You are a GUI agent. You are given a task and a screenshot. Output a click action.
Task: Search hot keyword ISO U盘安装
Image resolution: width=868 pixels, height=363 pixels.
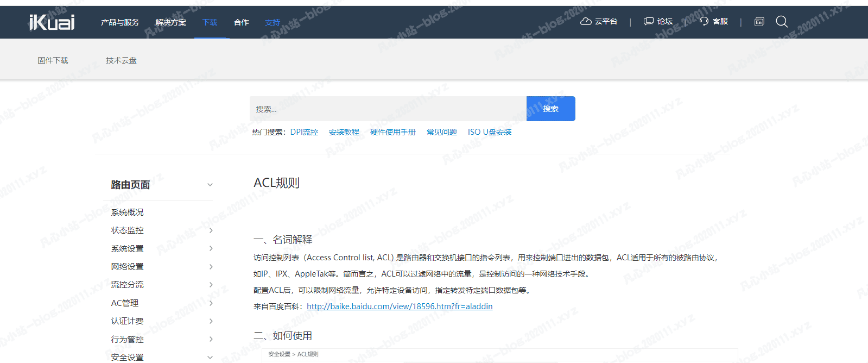click(x=490, y=132)
